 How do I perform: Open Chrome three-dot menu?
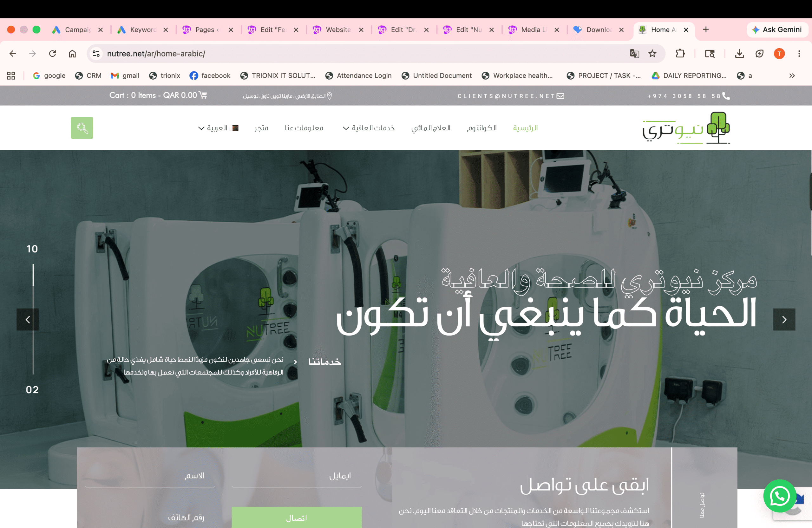click(799, 54)
